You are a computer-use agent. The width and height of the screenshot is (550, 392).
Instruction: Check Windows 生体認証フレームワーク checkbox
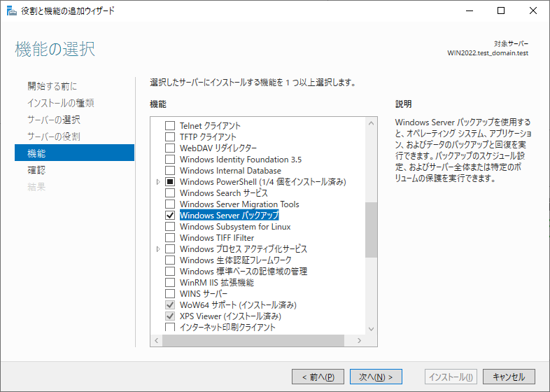pos(170,260)
